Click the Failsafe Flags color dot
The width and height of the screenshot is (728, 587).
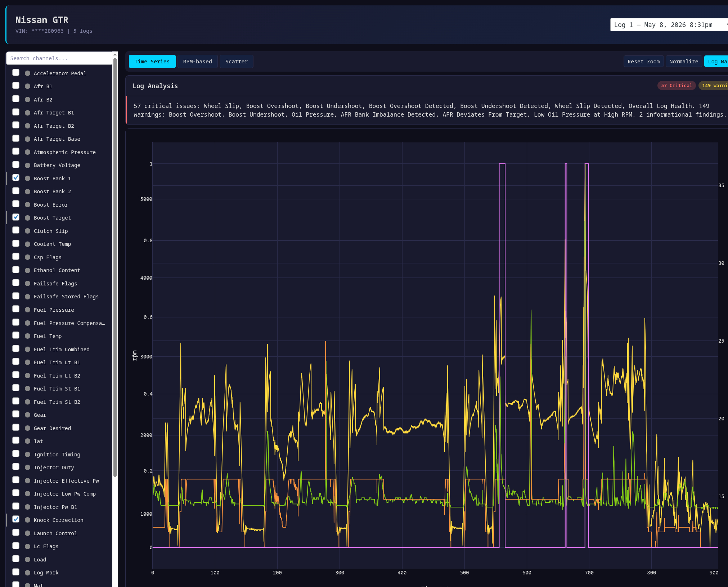[x=27, y=284]
